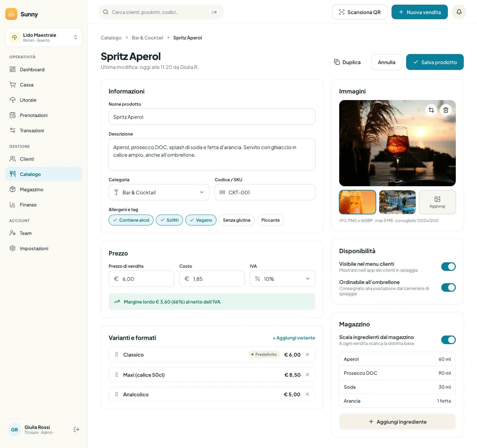This screenshot has width=477, height=448.
Task: Click the margin trend arrow icon
Action: coord(117,302)
